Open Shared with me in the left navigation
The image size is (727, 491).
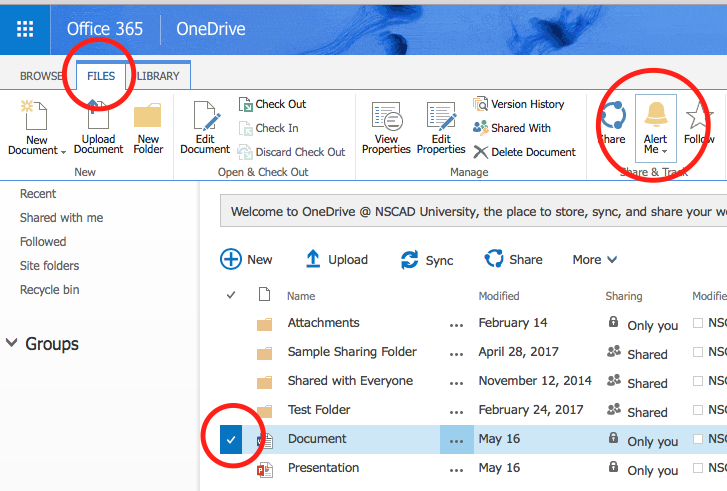[x=62, y=217]
